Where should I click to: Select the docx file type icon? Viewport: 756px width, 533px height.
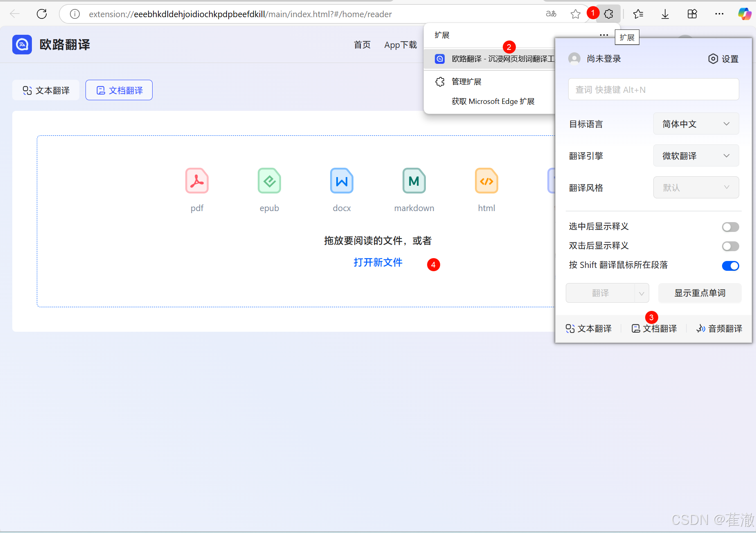(342, 180)
